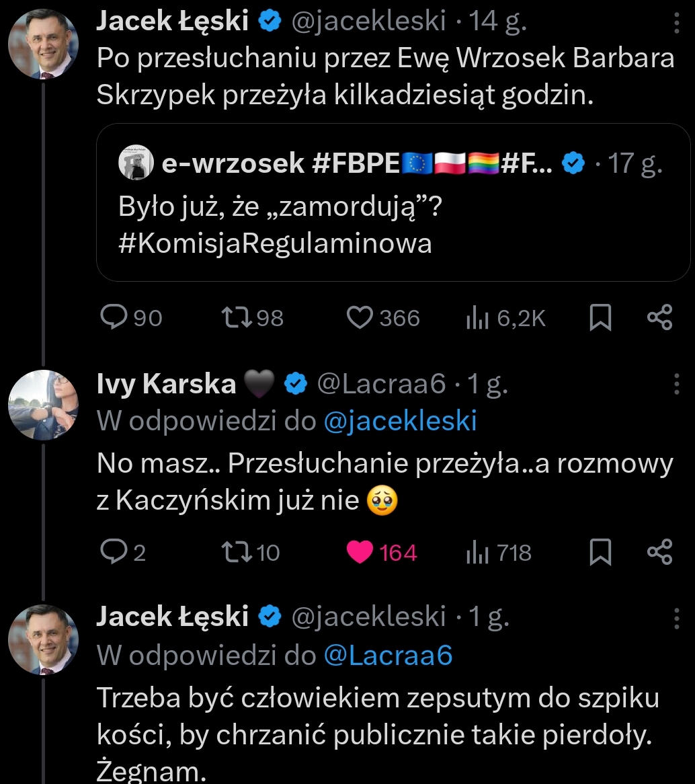
Task: Open Ivy Karska's profile picture
Action: pos(44,405)
